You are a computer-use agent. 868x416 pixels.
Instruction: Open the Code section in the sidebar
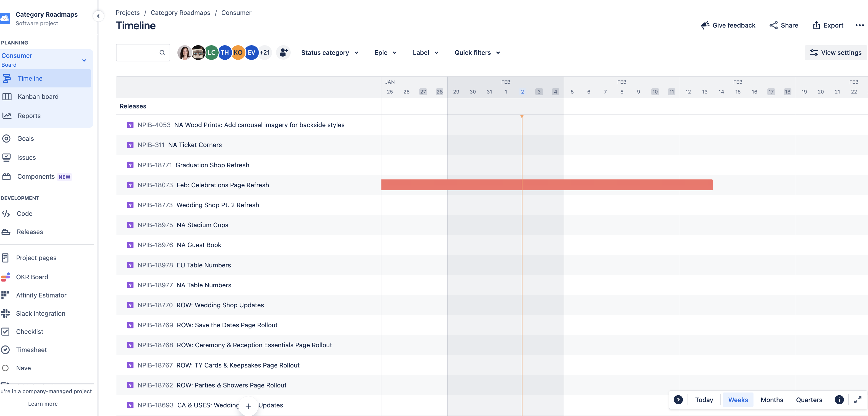25,214
